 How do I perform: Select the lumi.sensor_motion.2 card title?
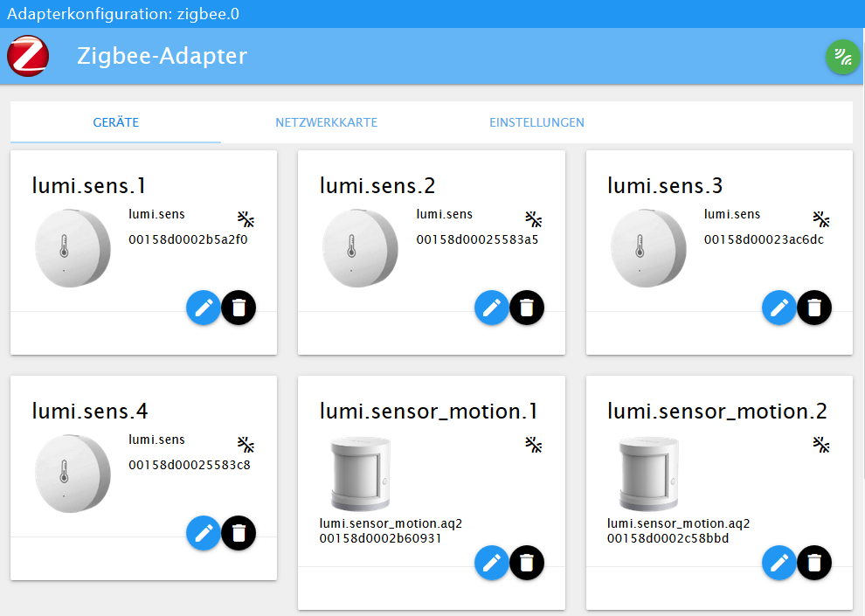point(717,412)
